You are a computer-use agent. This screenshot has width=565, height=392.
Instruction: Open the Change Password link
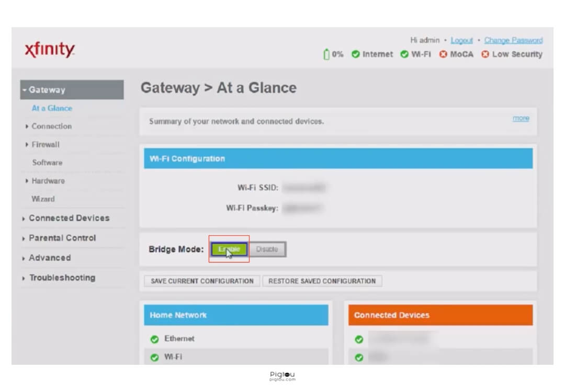point(513,40)
